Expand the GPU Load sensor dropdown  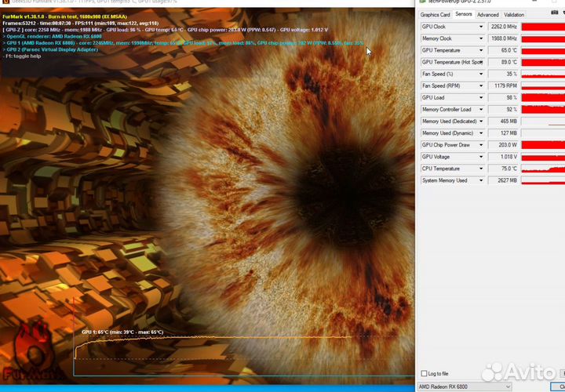coord(481,97)
